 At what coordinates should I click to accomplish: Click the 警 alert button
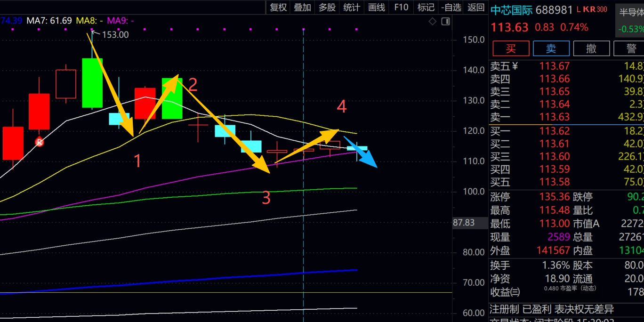pyautogui.click(x=631, y=48)
